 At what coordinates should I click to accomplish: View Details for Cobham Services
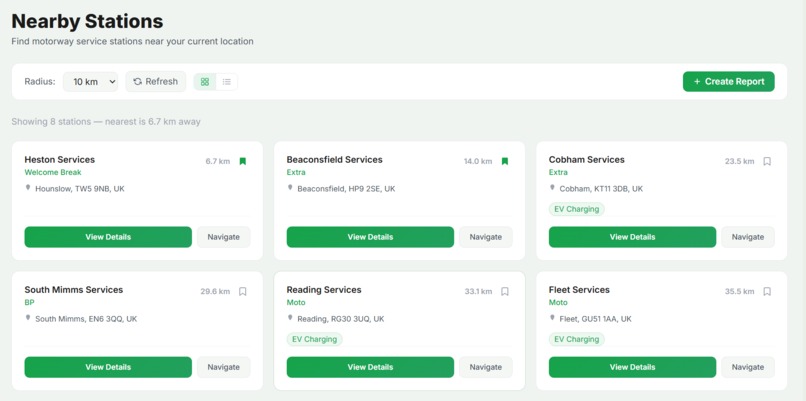click(x=632, y=237)
